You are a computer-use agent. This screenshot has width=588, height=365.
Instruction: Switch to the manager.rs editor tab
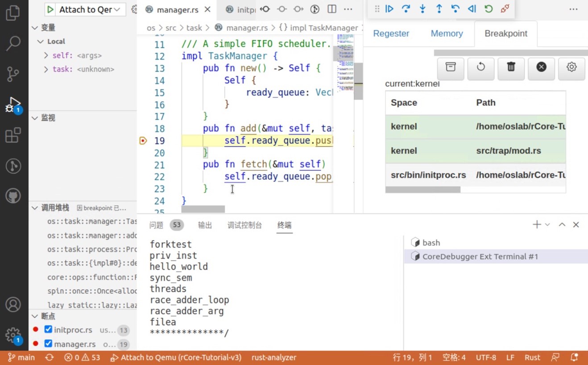(178, 9)
